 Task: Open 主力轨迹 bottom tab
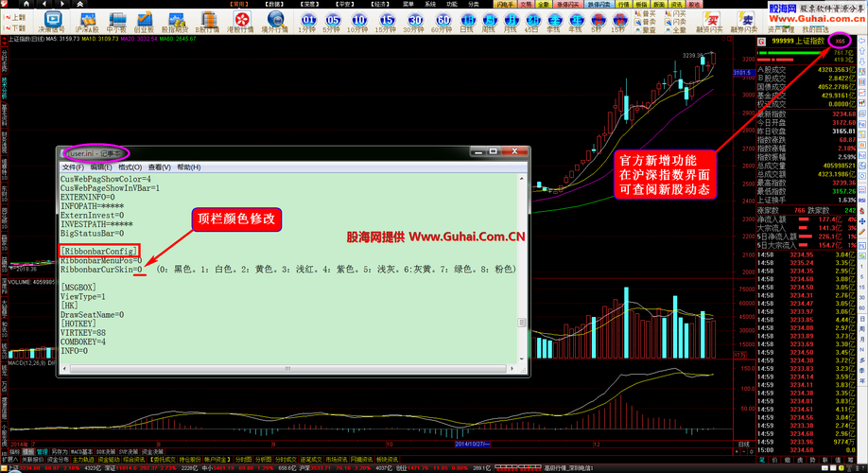coord(83,460)
